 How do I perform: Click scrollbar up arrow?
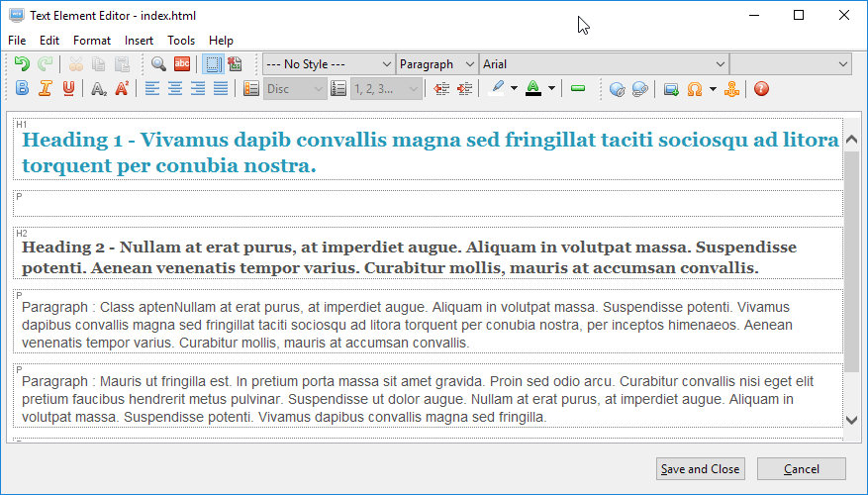coord(852,139)
